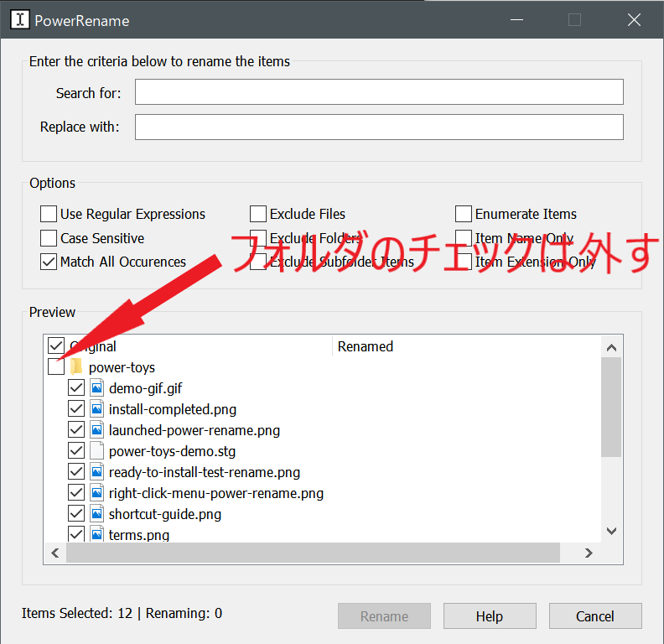Image resolution: width=664 pixels, height=644 pixels.
Task: Click into the Search for text field
Action: [x=379, y=92]
